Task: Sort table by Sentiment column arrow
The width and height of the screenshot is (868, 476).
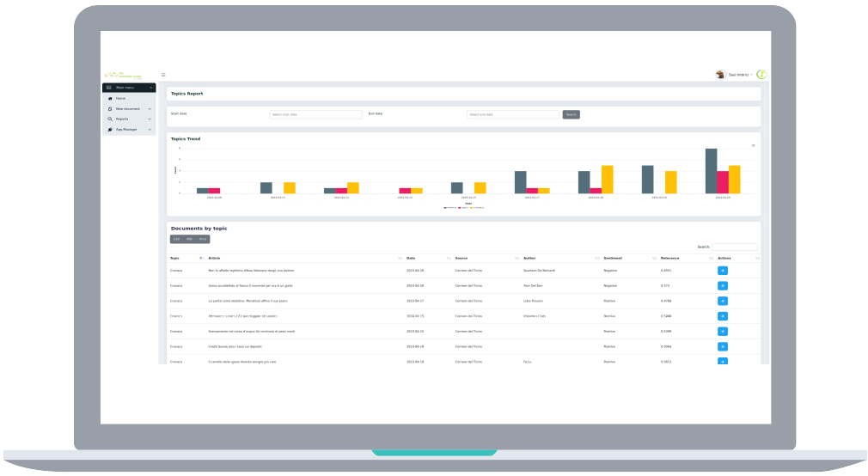Action: pos(654,259)
